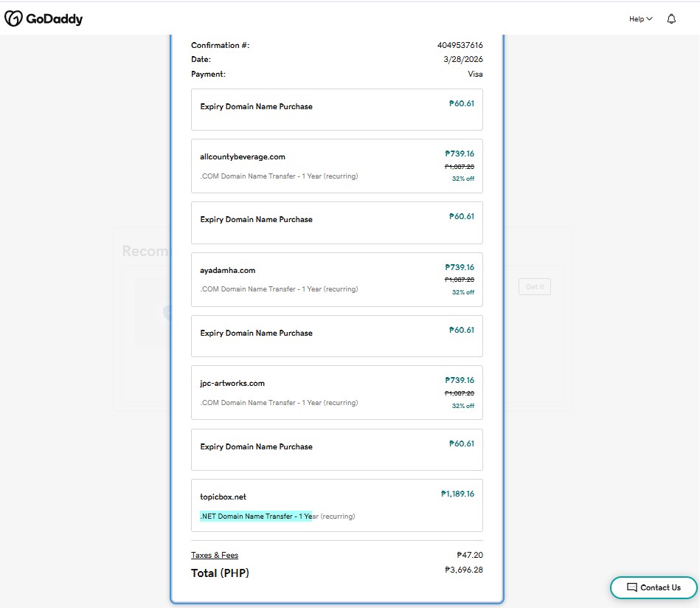Click the order date 3/28/2026
The image size is (700, 608).
(x=463, y=59)
